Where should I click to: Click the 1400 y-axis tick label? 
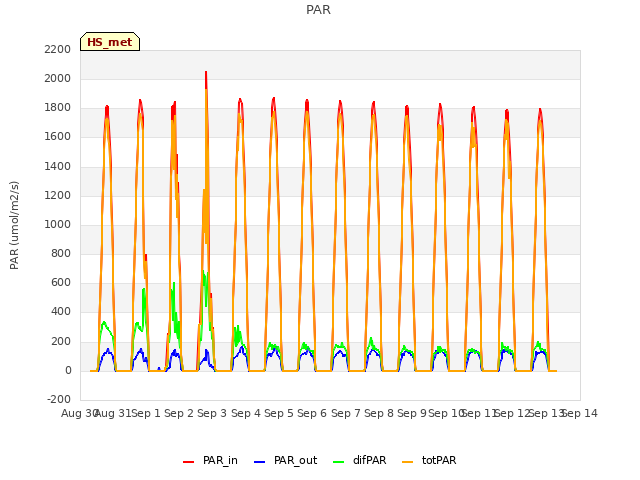coord(58,166)
